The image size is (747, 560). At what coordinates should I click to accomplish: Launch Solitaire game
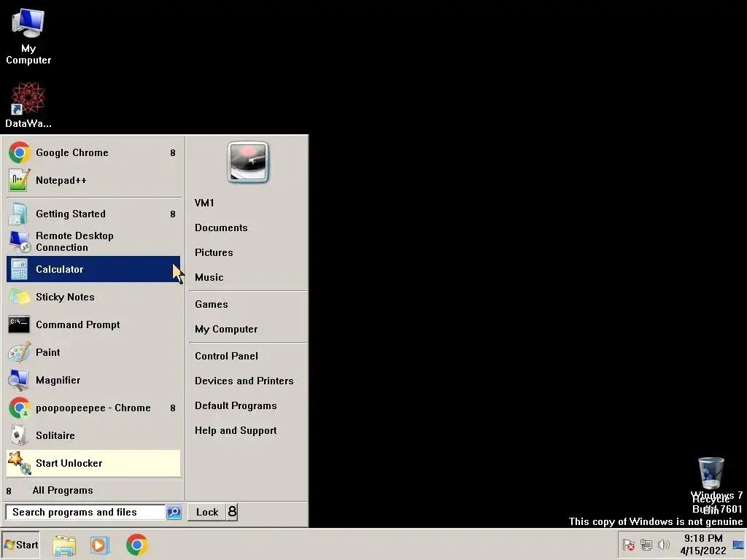click(x=93, y=436)
